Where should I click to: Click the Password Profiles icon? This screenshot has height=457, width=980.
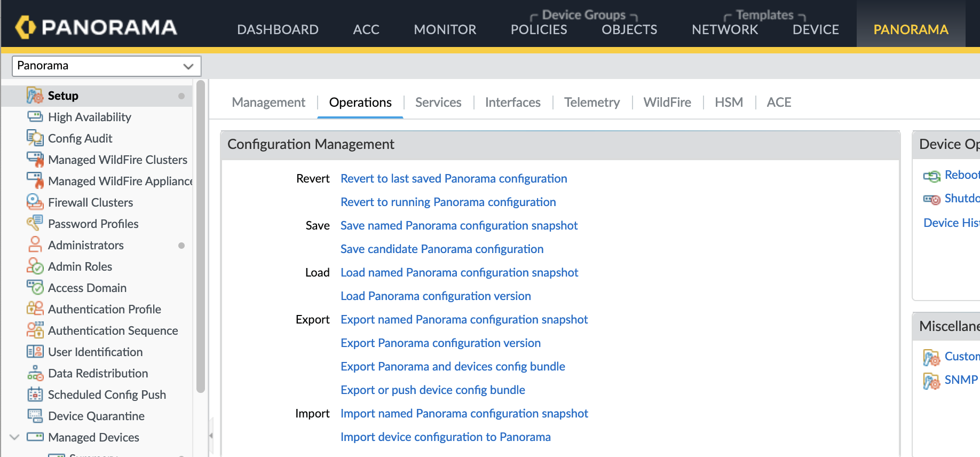[35, 224]
